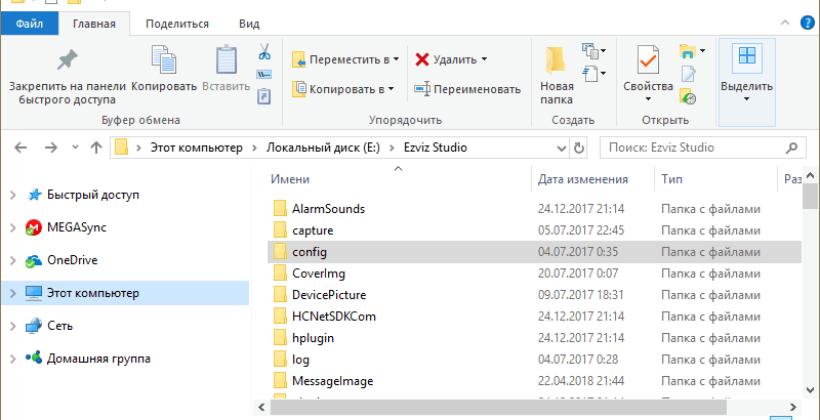
Task: Expand the MEGASync tree node
Action: (14, 228)
